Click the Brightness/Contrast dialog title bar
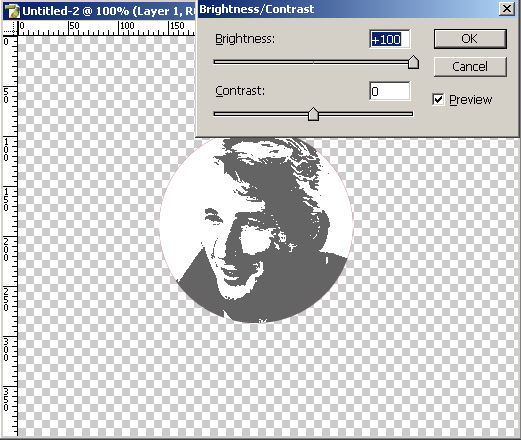 click(347, 9)
